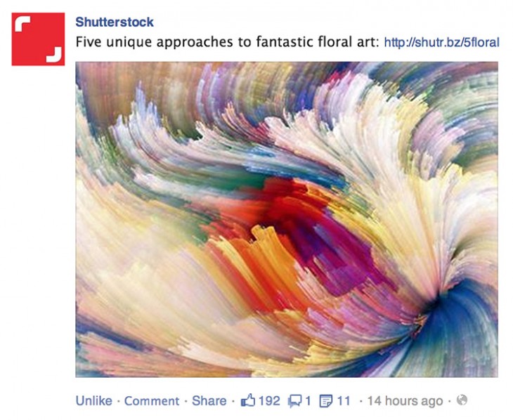Show the 192 people who liked
This screenshot has width=513, height=420.
click(x=269, y=401)
